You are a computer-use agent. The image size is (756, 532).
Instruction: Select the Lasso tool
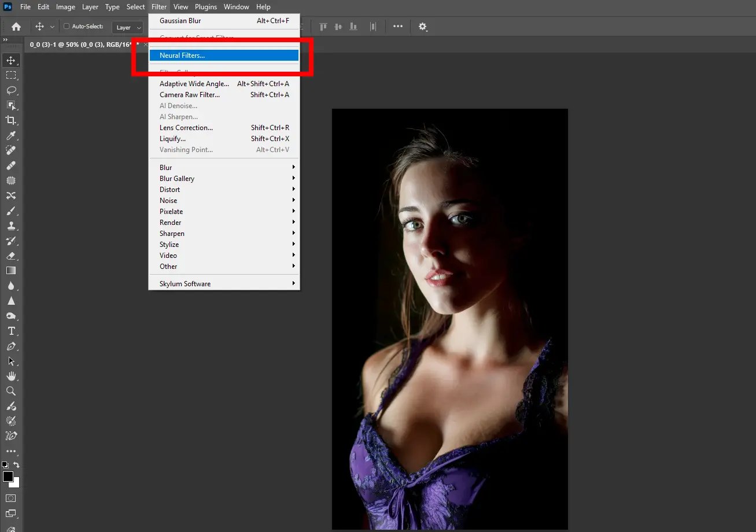coord(11,90)
